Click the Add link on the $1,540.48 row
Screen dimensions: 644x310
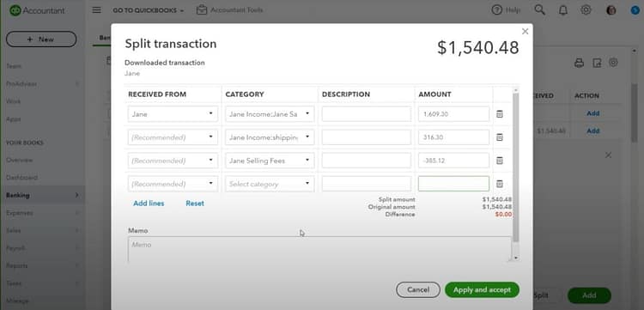(x=593, y=131)
